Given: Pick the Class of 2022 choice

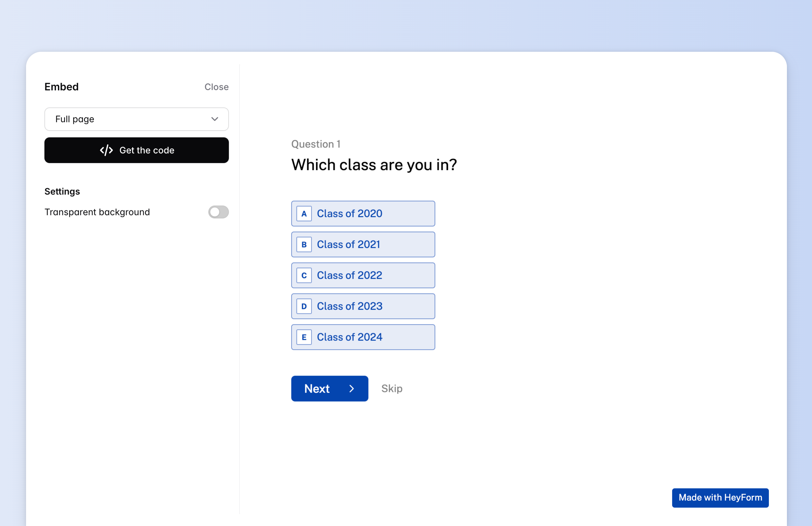Looking at the screenshot, I should tap(363, 275).
